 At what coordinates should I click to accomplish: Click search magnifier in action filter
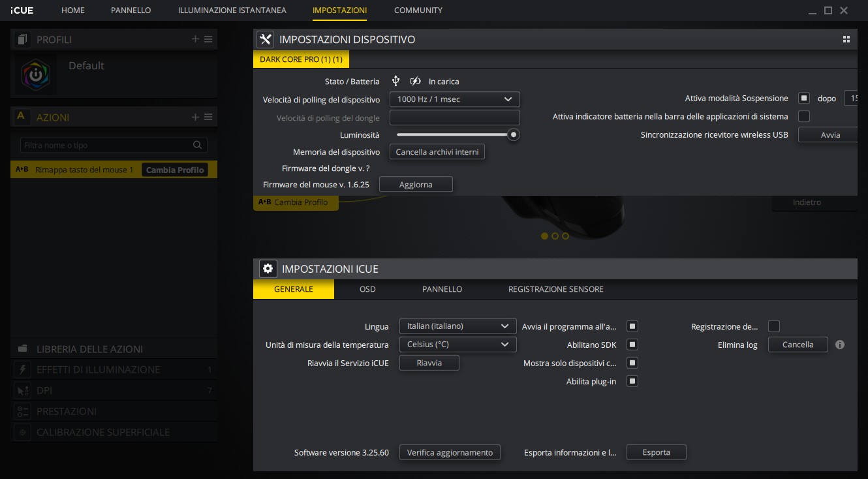click(x=197, y=145)
